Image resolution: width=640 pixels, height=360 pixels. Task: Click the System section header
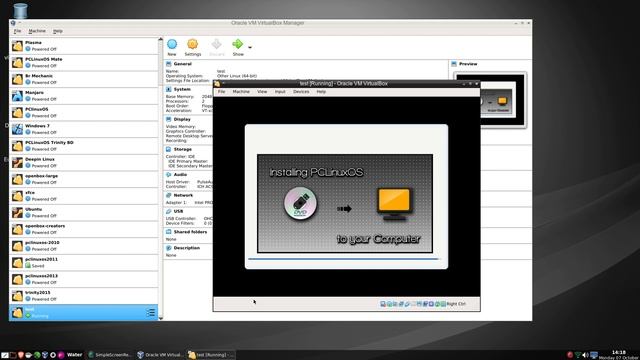click(182, 89)
